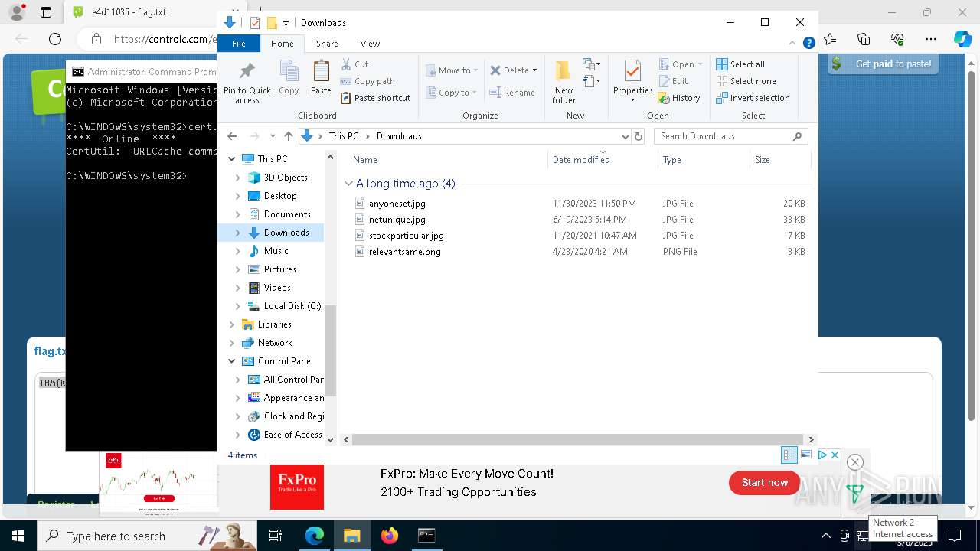Open file History
Image resolution: width=980 pixels, height=551 pixels.
point(679,98)
